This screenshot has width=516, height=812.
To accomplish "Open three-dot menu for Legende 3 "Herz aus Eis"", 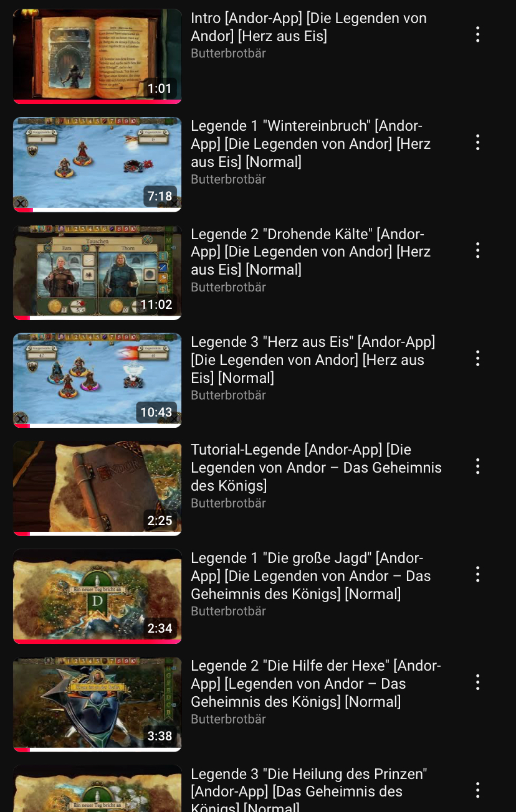I will (x=478, y=358).
